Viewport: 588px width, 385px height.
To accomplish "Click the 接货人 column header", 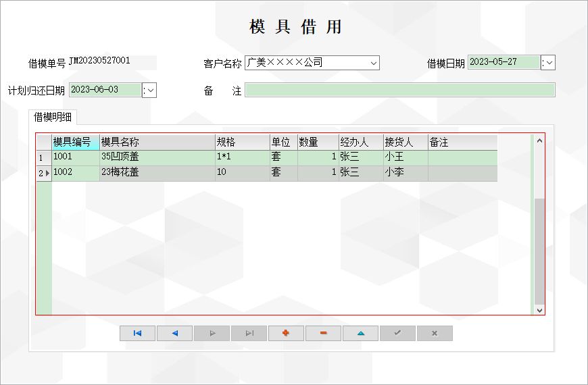I will coord(406,143).
